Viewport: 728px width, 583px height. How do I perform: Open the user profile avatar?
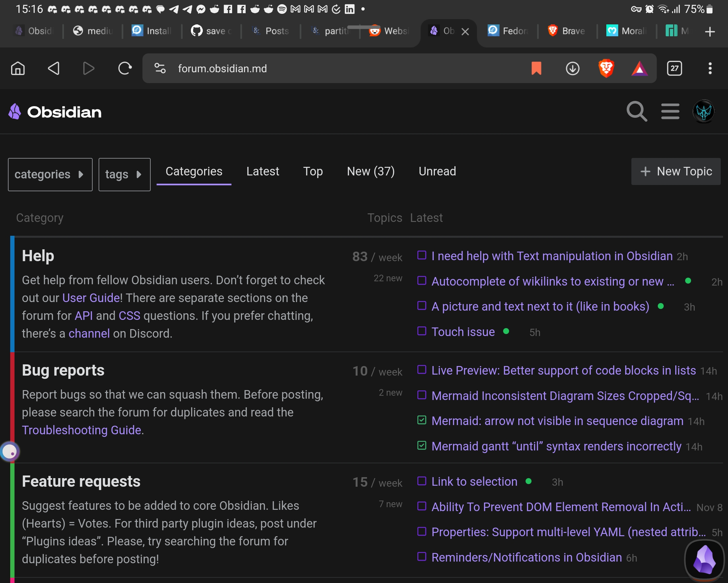[x=704, y=111]
